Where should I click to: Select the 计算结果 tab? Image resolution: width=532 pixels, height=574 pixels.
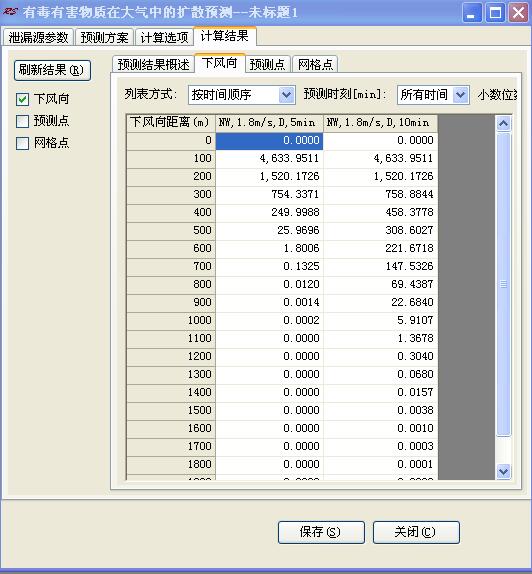[224, 36]
